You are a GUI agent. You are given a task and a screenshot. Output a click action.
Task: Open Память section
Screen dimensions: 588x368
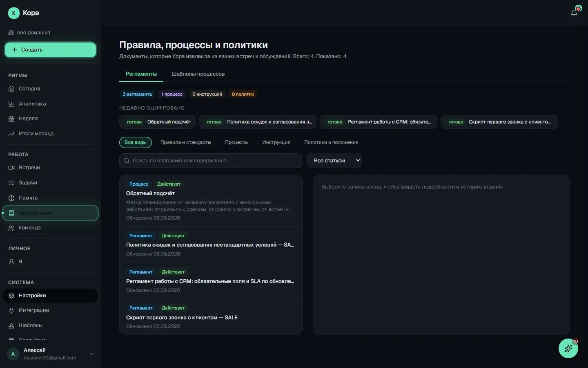pyautogui.click(x=51, y=198)
